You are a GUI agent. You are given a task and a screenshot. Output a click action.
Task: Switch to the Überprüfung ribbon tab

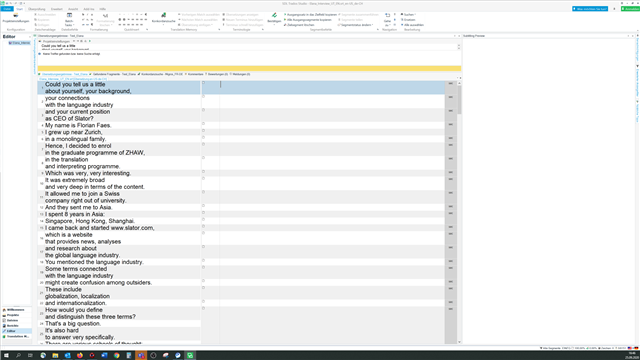coord(36,9)
